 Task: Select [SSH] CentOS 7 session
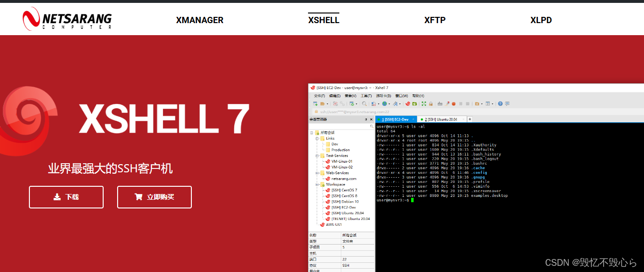point(344,190)
